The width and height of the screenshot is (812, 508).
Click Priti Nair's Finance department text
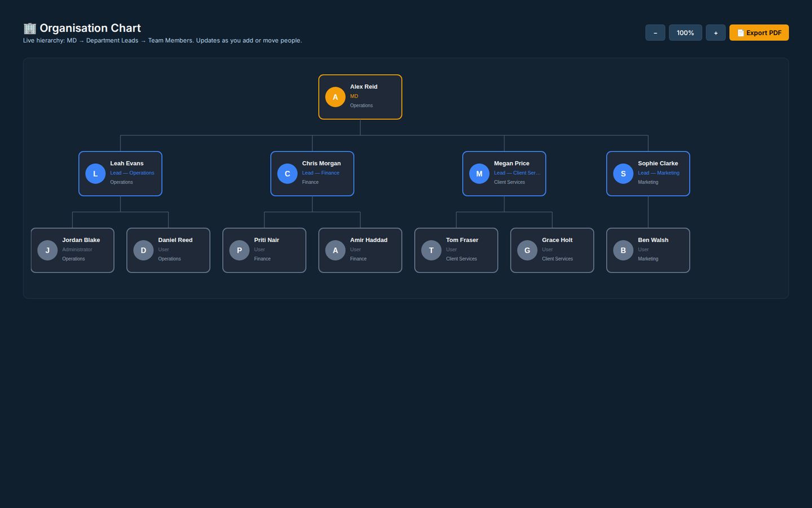[262, 259]
